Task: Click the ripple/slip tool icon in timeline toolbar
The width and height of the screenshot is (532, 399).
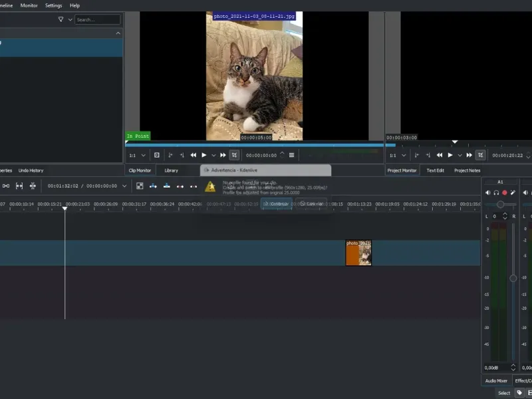Action: 6,186
